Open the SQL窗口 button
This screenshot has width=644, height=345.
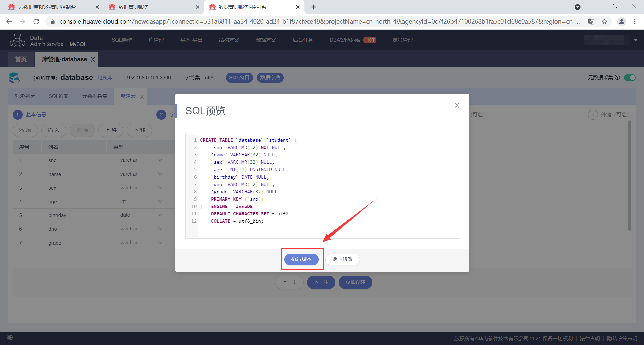[x=239, y=78]
